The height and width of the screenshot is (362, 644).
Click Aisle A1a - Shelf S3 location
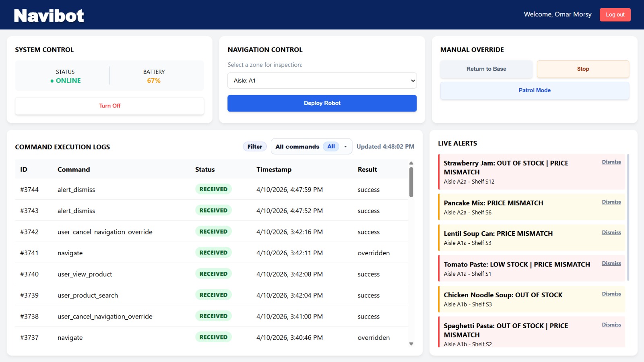(x=467, y=243)
